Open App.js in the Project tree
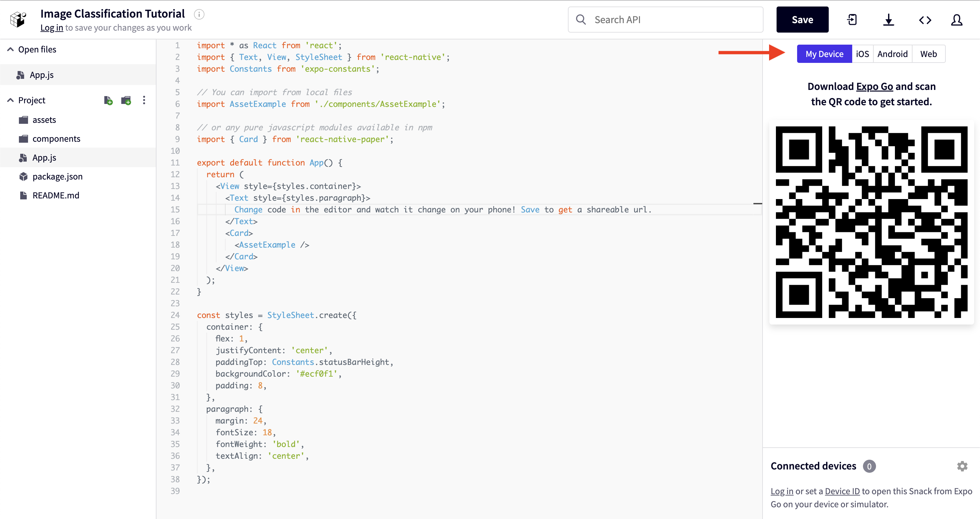The height and width of the screenshot is (519, 980). point(78,157)
